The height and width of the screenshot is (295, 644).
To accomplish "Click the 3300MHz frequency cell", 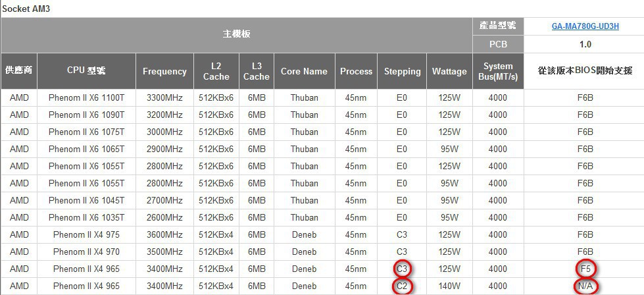I will pyautogui.click(x=164, y=98).
